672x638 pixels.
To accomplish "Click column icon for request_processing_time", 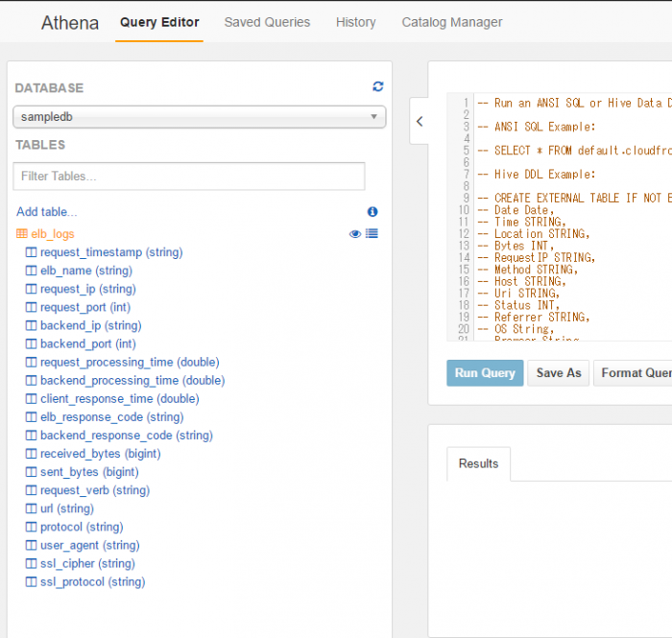I will click(x=31, y=363).
